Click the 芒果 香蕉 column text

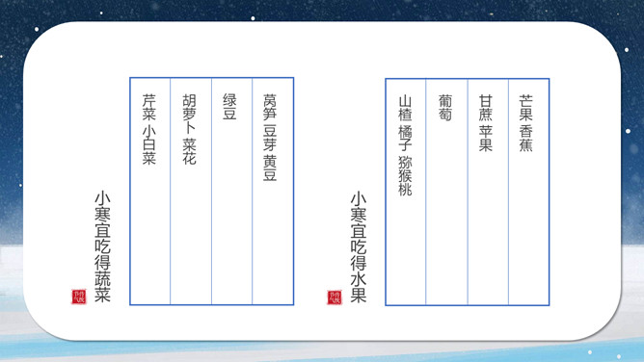pos(526,123)
